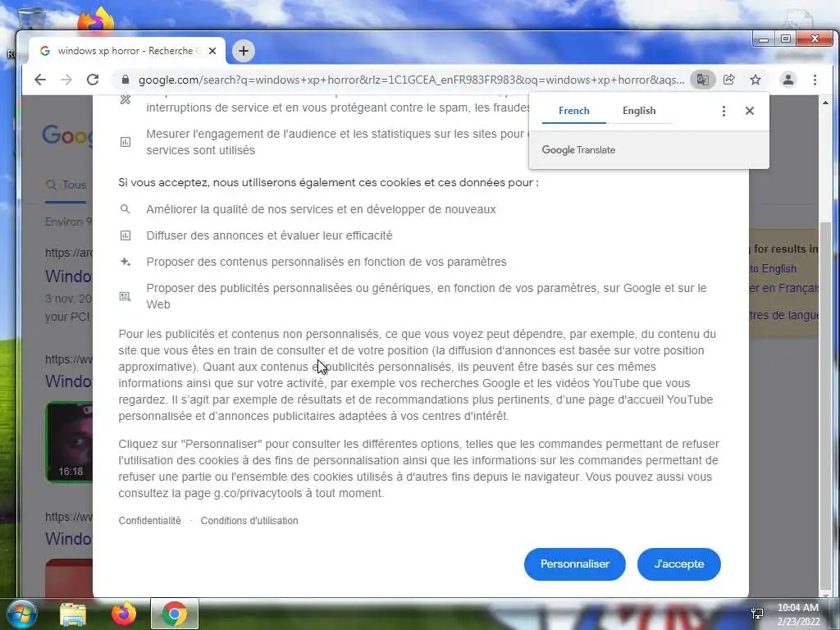
Task: Click the browser back arrow
Action: coord(40,80)
